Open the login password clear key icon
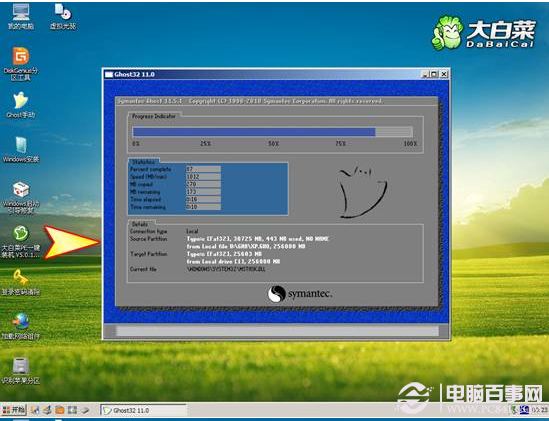549x421 pixels. point(21,282)
